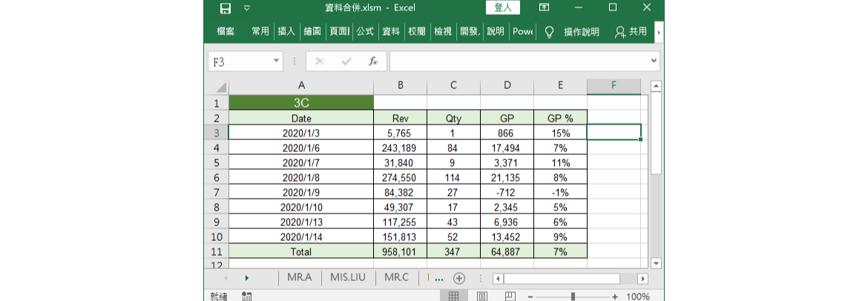The width and height of the screenshot is (868, 301).
Task: Select total revenue cell 958,101
Action: pos(400,252)
